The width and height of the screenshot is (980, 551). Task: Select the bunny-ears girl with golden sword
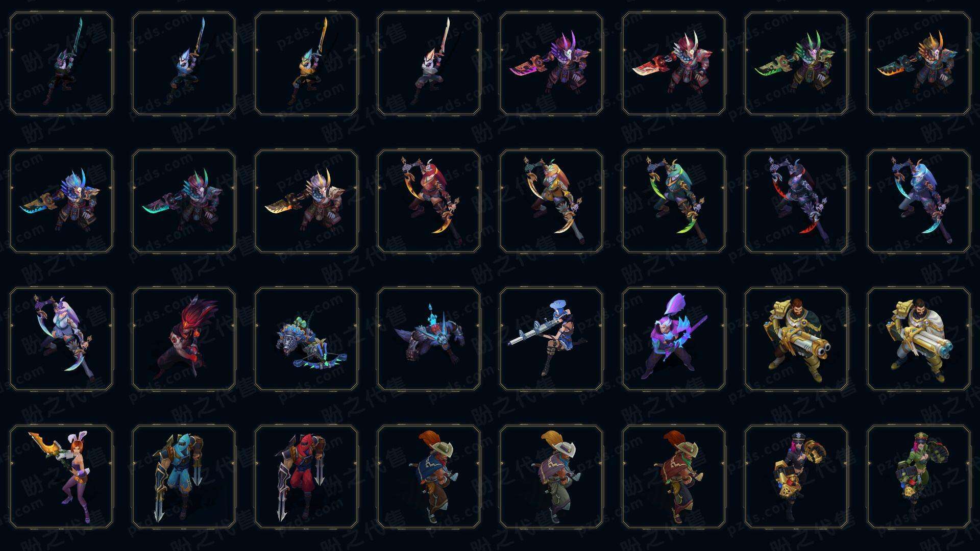click(x=61, y=477)
